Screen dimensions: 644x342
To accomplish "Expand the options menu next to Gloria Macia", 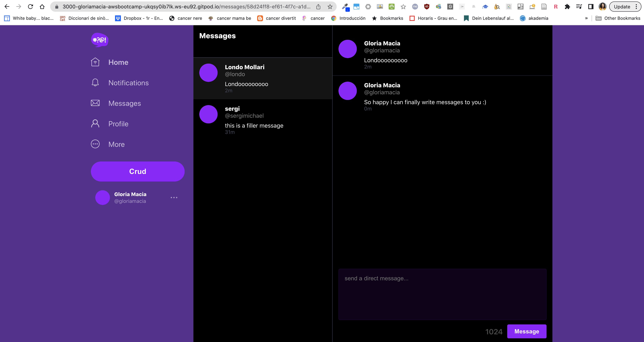I will pyautogui.click(x=174, y=197).
